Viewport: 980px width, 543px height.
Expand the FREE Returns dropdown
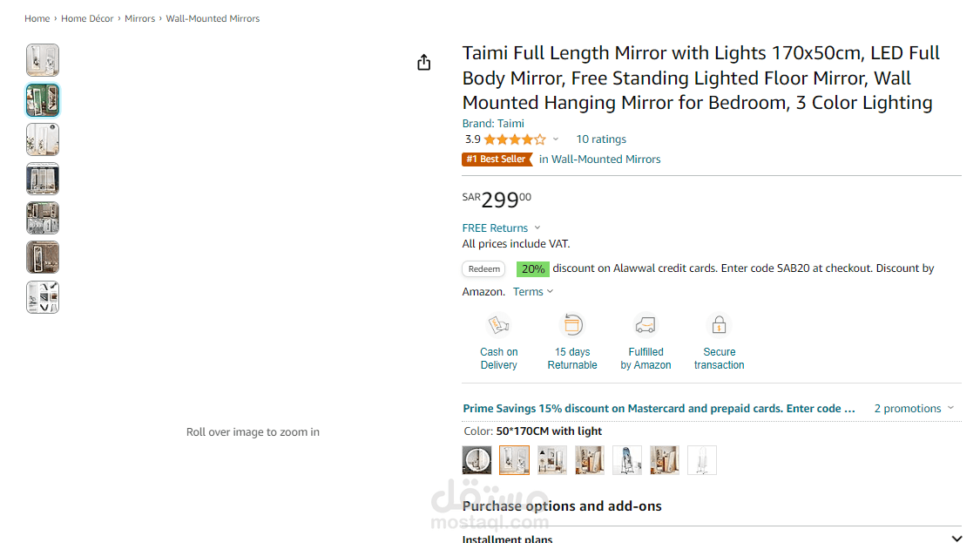point(537,227)
